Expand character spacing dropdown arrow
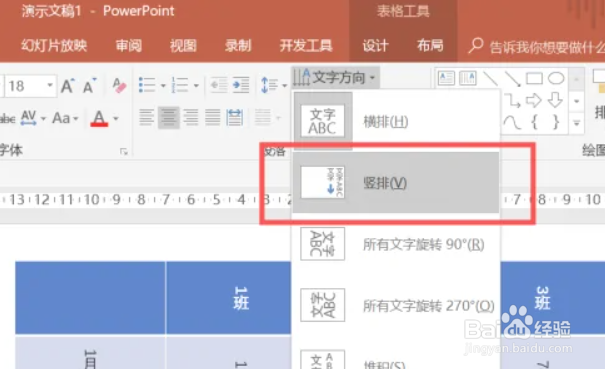The width and height of the screenshot is (605, 369). (x=43, y=118)
